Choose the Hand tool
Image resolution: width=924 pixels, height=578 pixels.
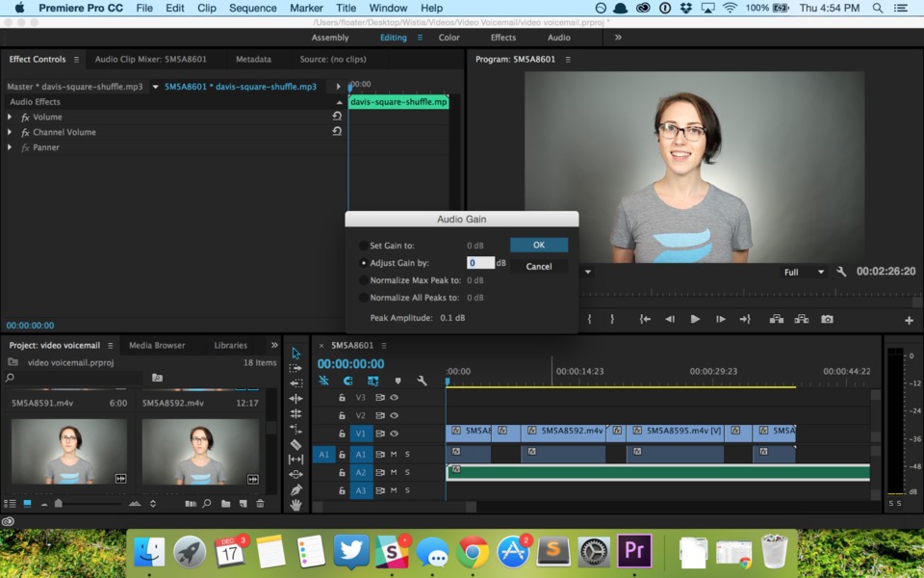295,505
